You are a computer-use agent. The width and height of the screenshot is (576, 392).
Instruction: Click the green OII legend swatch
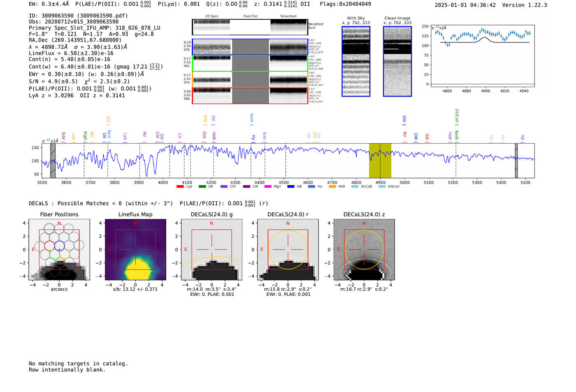tap(202, 186)
